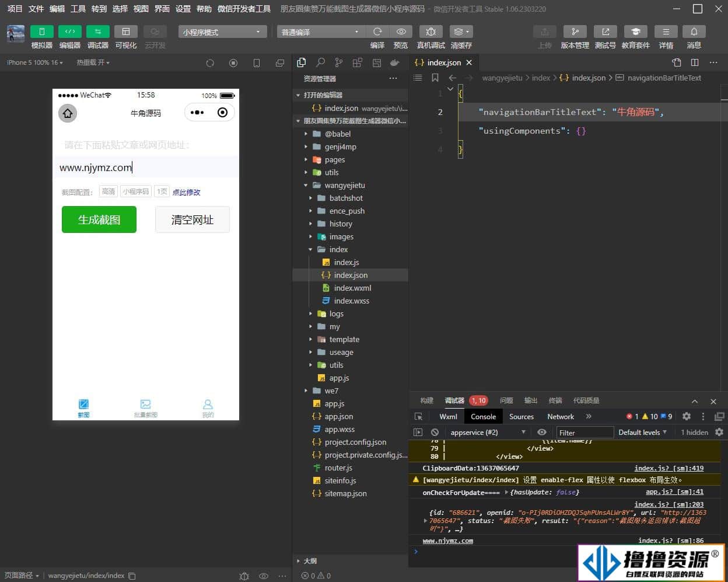Open the 设置 menu
The width and height of the screenshot is (728, 582).
183,9
